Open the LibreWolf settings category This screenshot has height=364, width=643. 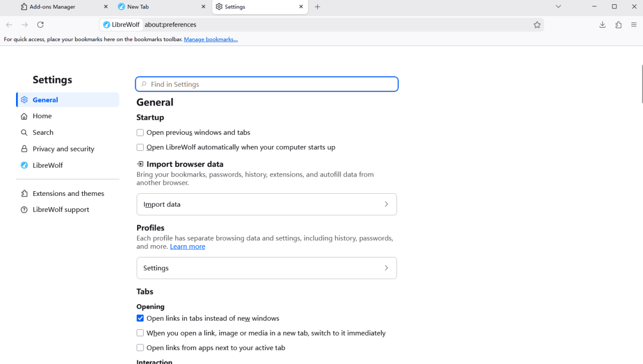pyautogui.click(x=68, y=165)
